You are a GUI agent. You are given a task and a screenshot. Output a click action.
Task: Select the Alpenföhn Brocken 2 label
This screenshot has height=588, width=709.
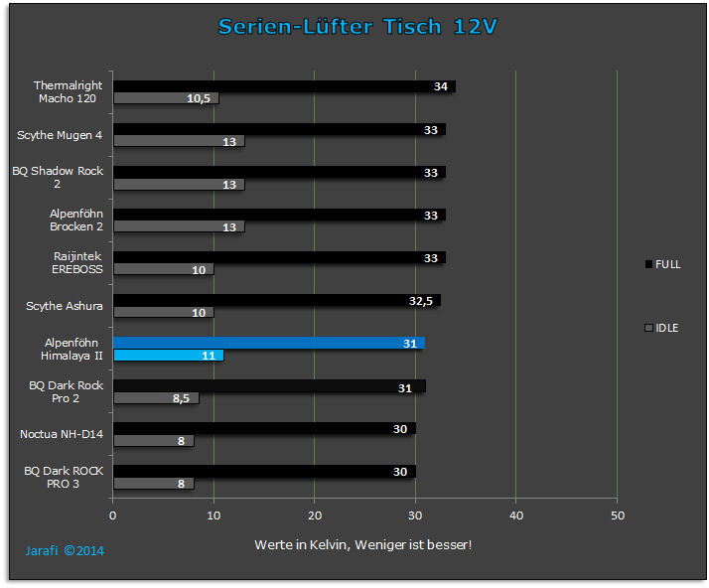click(x=75, y=220)
